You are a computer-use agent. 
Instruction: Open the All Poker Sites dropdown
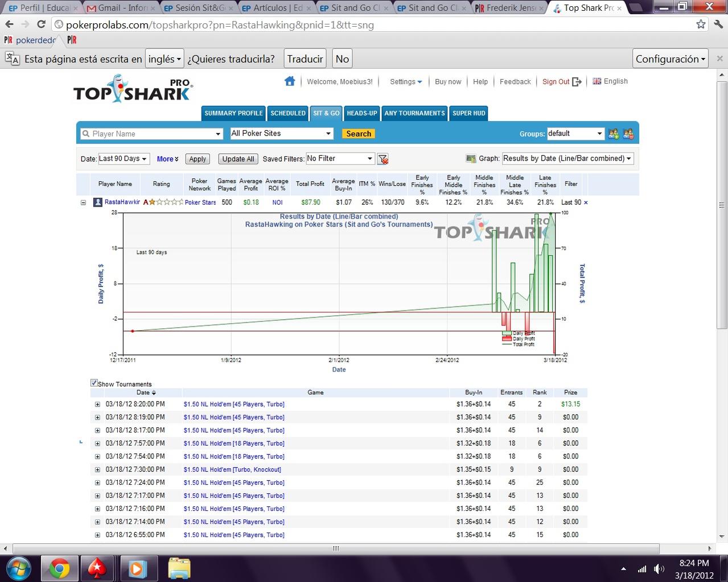(281, 134)
